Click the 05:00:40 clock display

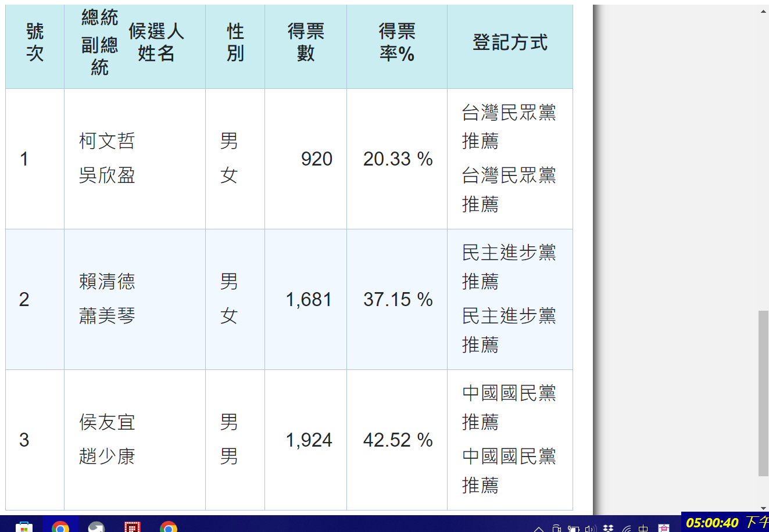click(x=712, y=523)
